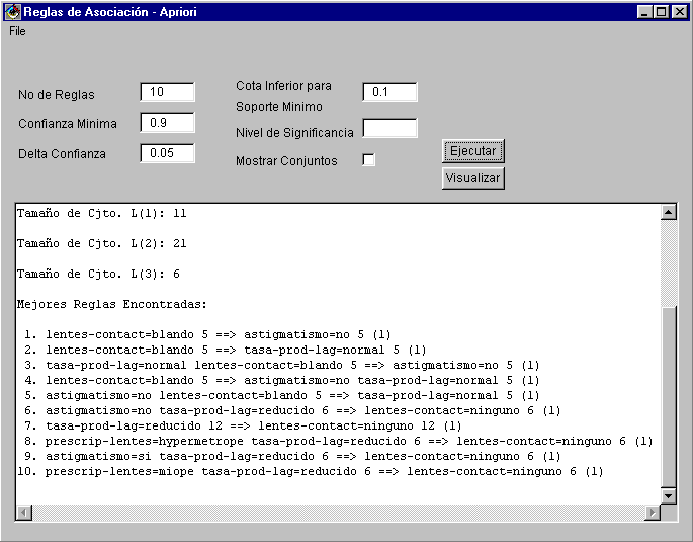693x542 pixels.
Task: Focus the Confianza Minima field
Action: [x=167, y=123]
